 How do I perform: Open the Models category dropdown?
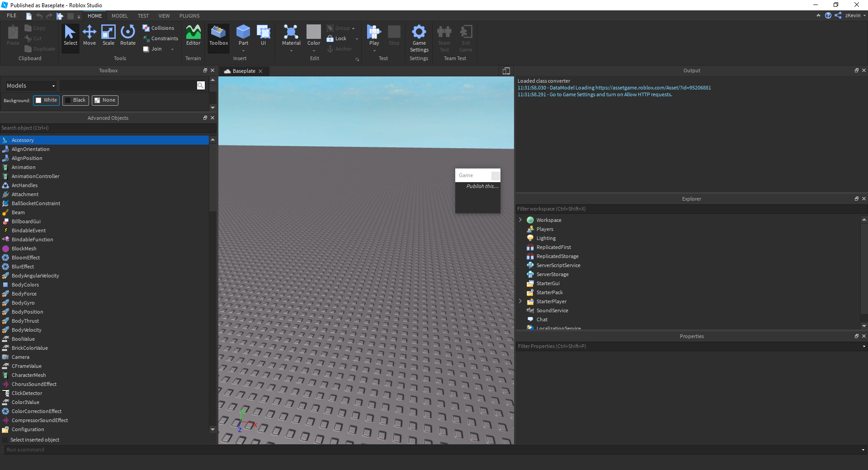pyautogui.click(x=31, y=85)
